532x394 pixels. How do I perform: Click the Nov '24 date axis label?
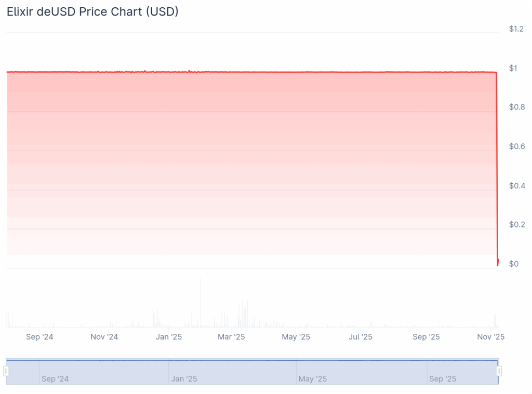tap(104, 337)
